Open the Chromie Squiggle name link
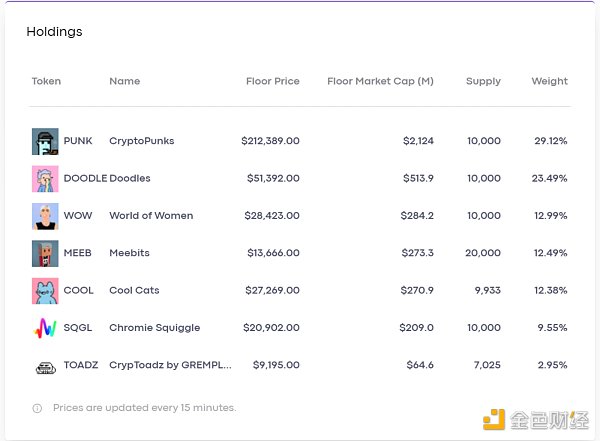This screenshot has width=600, height=441. pyautogui.click(x=154, y=328)
